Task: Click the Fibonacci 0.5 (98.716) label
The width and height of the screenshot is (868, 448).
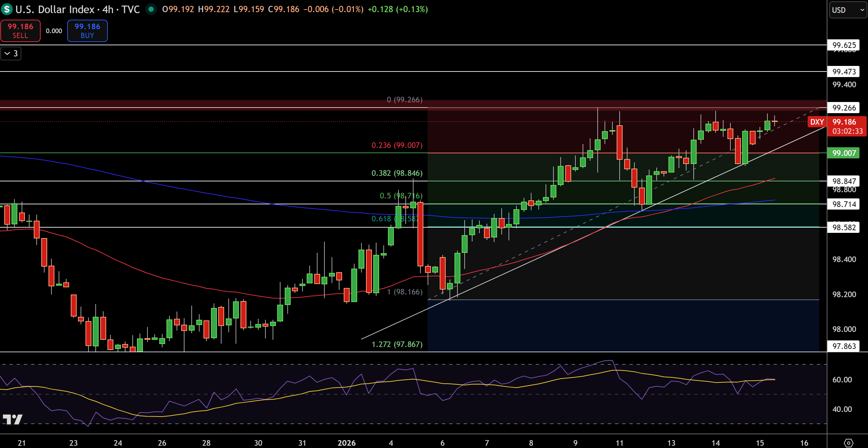Action: (x=401, y=196)
